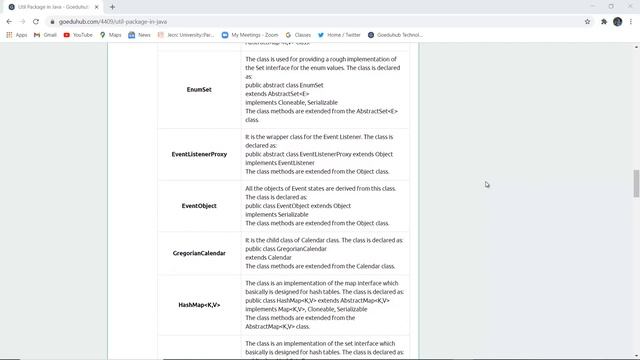This screenshot has height=360, width=640.
Task: Click 'All the objects of Event states' sentence
Action: 320,189
